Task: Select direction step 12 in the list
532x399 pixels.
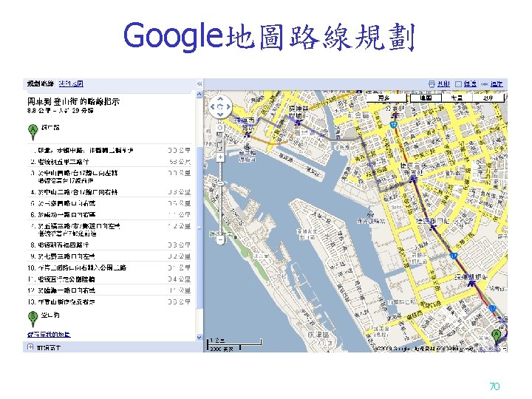Action: tap(109, 290)
